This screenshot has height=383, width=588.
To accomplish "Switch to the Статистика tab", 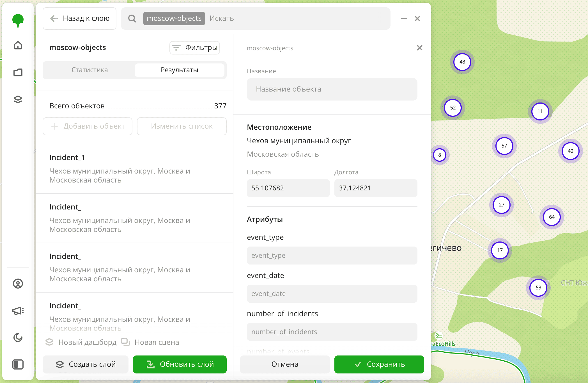I will [x=89, y=70].
